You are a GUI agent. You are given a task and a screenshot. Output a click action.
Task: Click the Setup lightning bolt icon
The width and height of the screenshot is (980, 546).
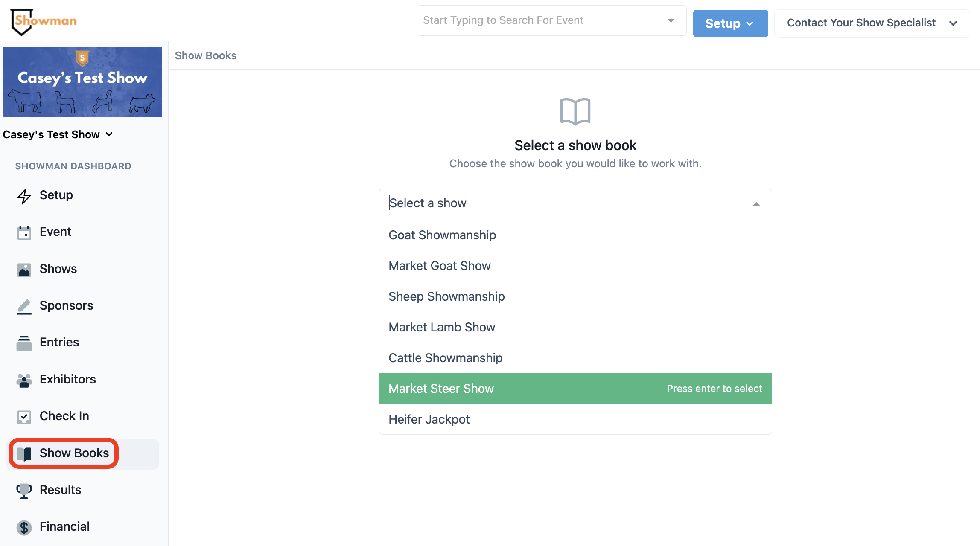(24, 196)
